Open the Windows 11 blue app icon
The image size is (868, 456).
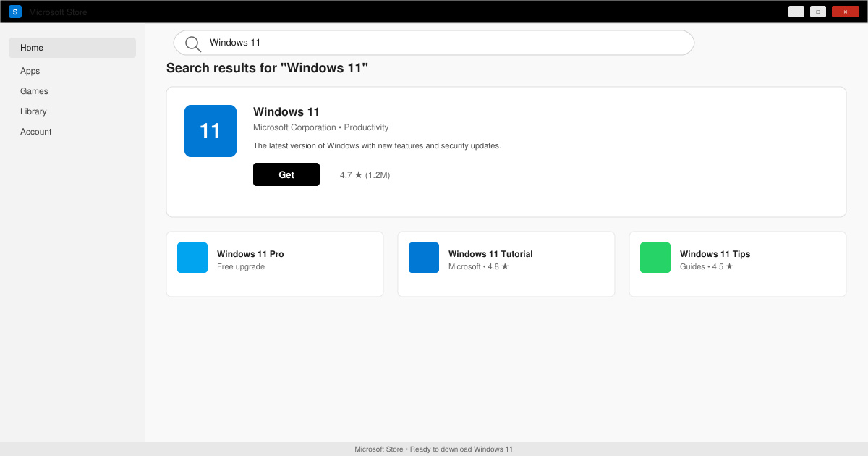point(210,131)
